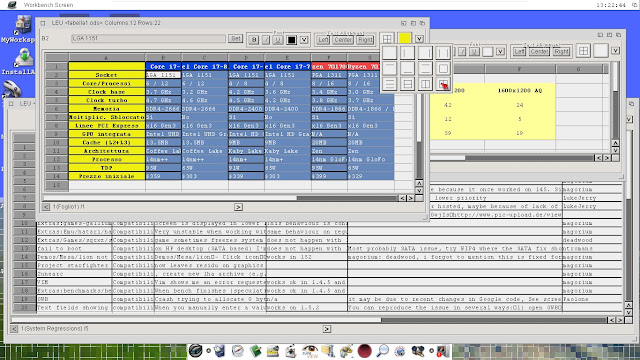Align text with the Center button
Screen dimensions: 640x360
tap(343, 40)
